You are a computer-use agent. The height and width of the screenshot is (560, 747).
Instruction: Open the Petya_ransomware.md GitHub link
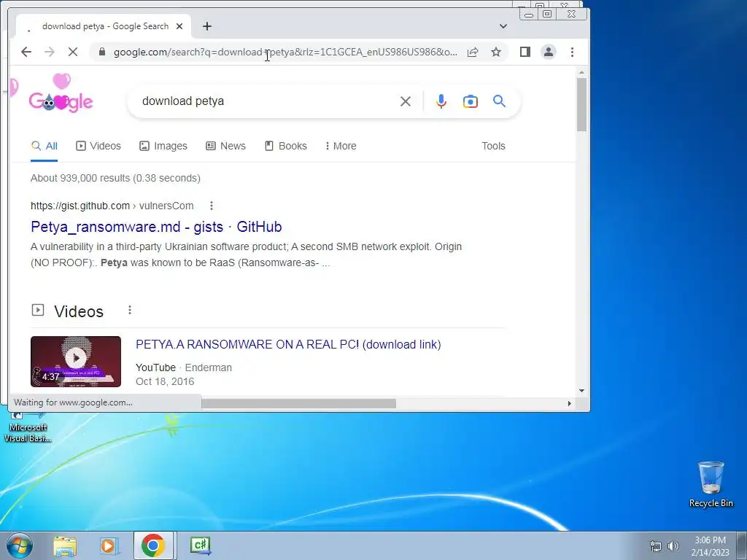[156, 227]
